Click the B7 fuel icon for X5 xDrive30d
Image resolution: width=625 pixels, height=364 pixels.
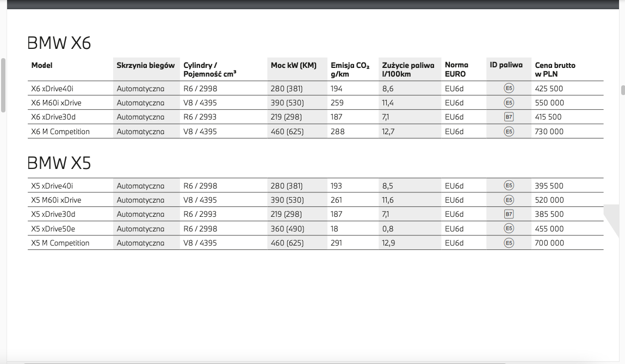tap(509, 214)
